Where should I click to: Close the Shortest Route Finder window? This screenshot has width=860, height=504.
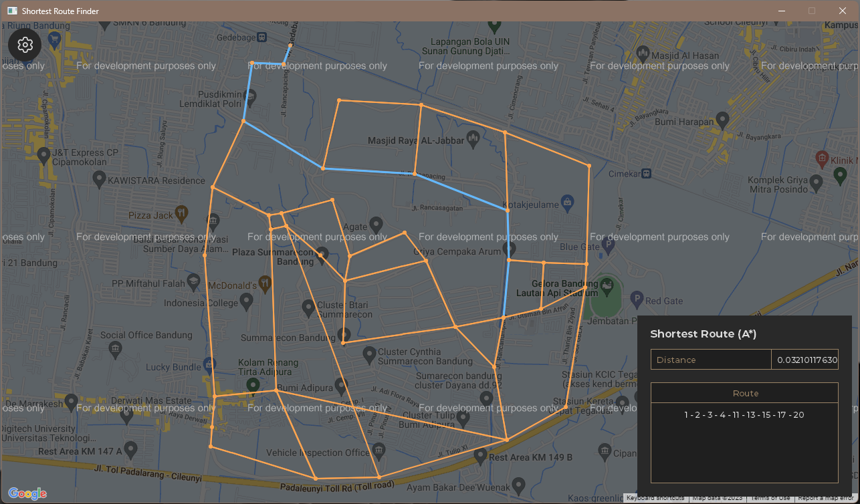click(x=843, y=11)
